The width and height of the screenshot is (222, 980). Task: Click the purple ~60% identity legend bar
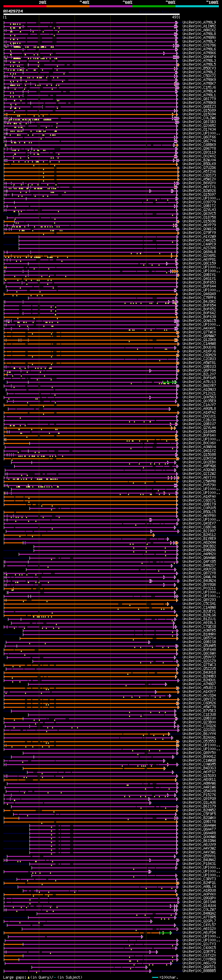tap(111, 7)
